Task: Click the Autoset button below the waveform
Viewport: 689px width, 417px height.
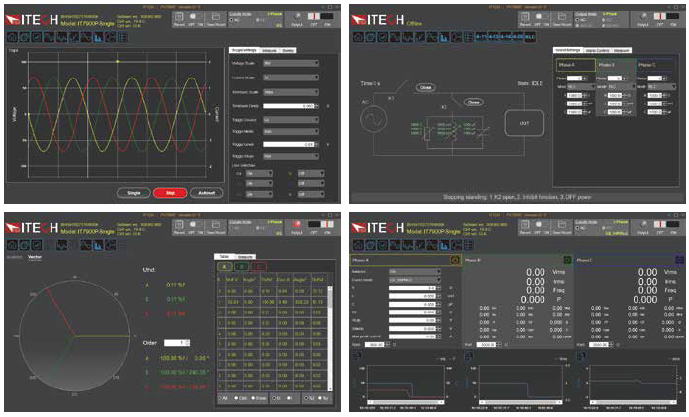Action: pos(206,192)
